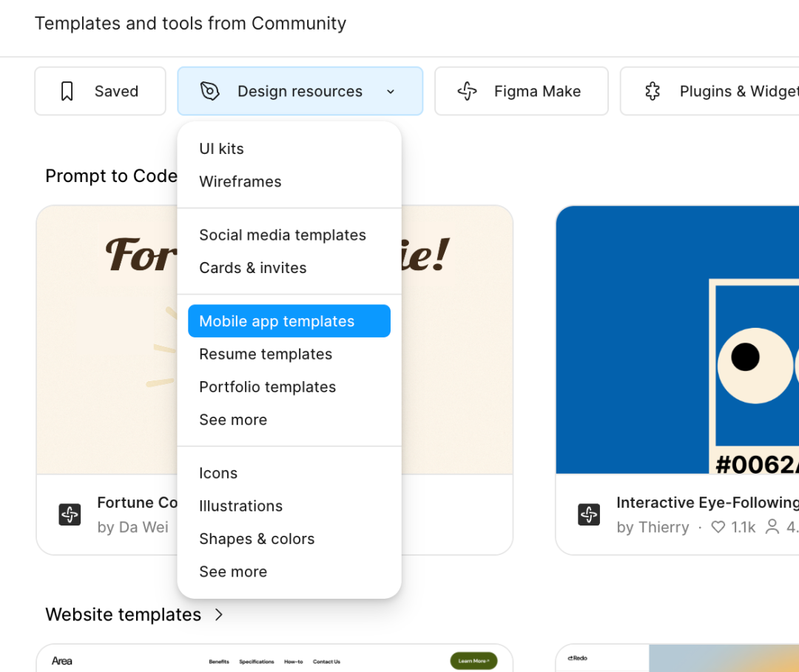Open Resume templates category
Image resolution: width=799 pixels, height=672 pixels.
(289, 354)
